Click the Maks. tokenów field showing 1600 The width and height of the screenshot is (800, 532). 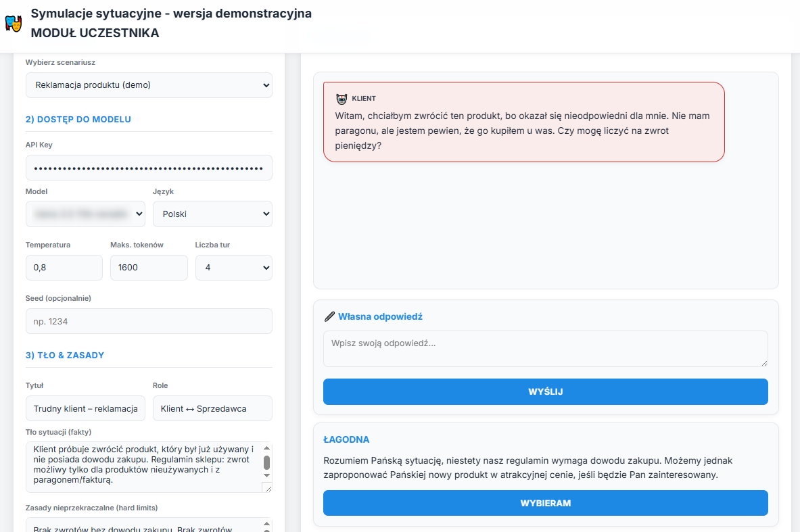click(149, 268)
